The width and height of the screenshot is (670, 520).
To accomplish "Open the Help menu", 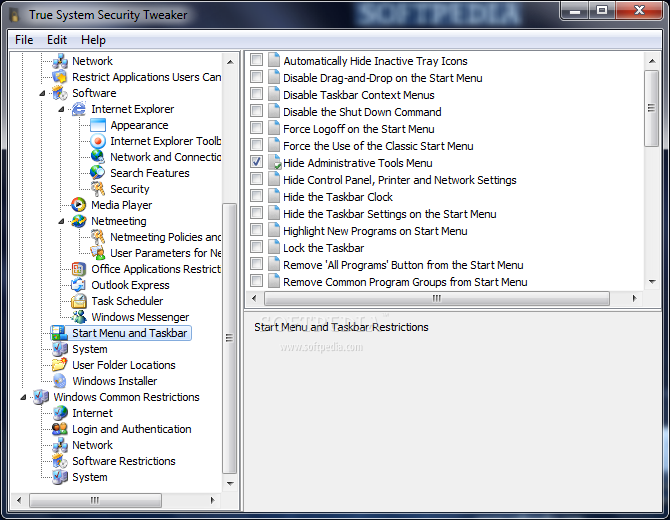I will [x=93, y=40].
